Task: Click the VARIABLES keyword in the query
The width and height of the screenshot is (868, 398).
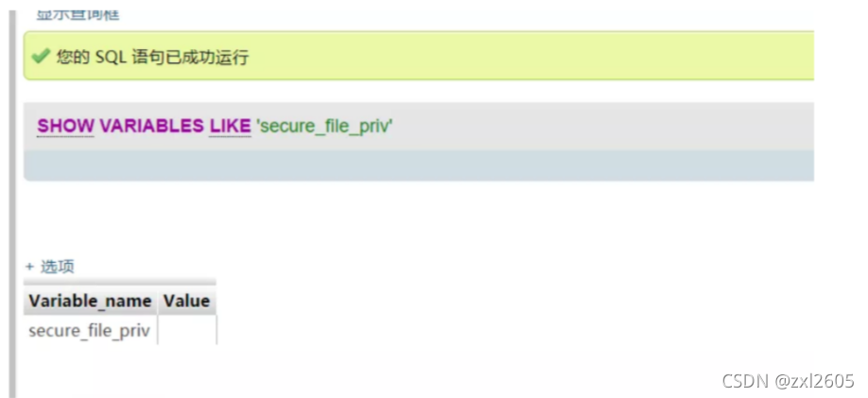Action: (151, 127)
